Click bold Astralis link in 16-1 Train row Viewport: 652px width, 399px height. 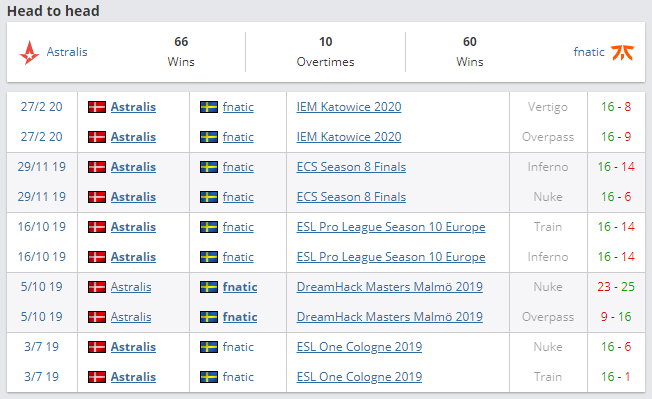133,377
